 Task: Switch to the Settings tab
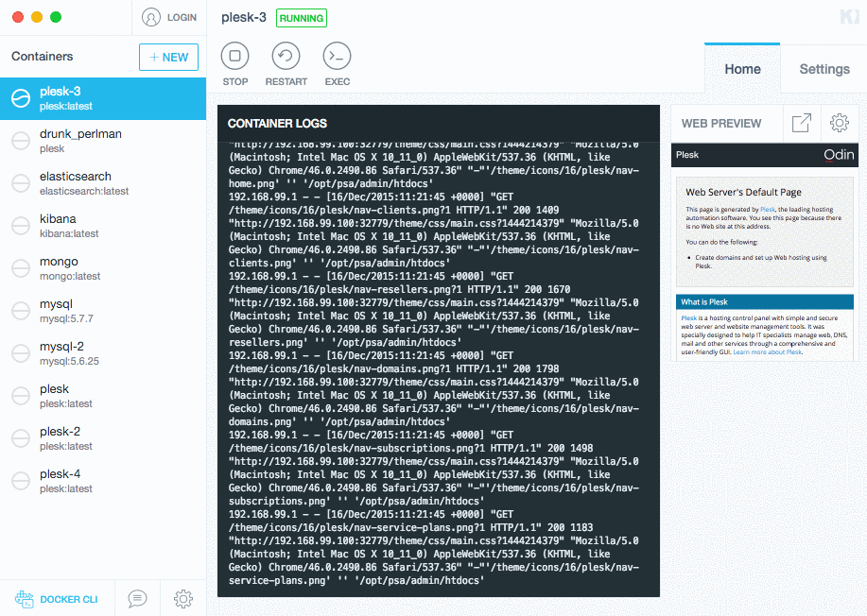pyautogui.click(x=823, y=68)
